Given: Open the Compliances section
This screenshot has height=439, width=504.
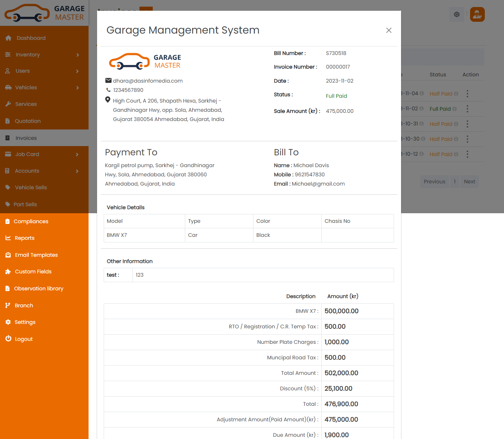Looking at the screenshot, I should pyautogui.click(x=31, y=221).
